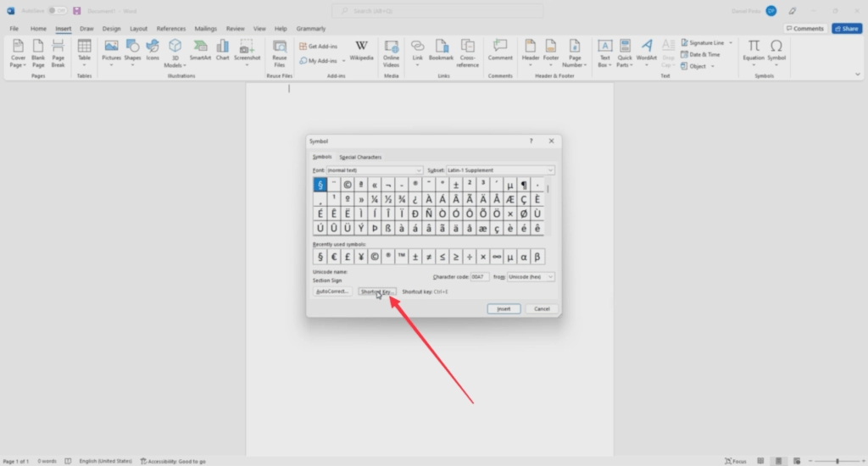Switch to the Home tab

point(38,28)
